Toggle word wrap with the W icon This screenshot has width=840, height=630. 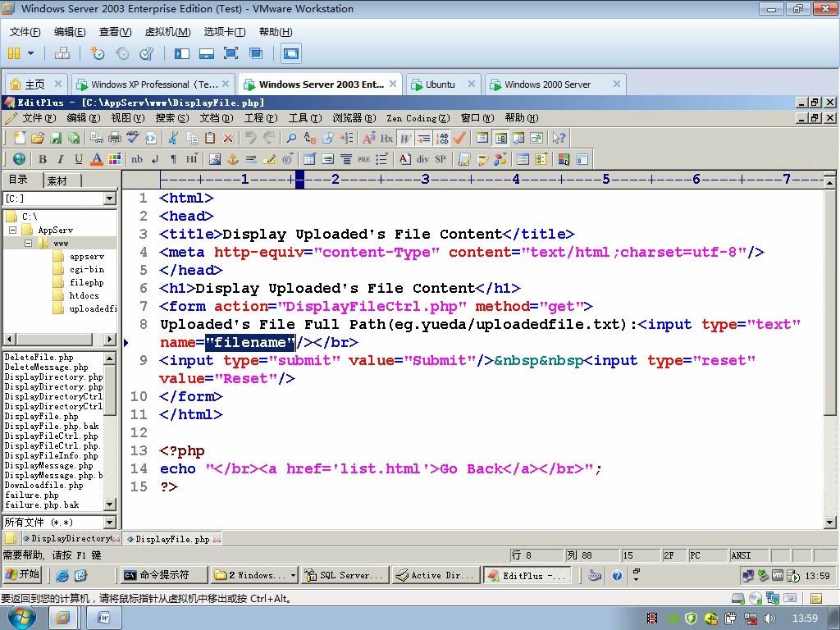pos(405,138)
